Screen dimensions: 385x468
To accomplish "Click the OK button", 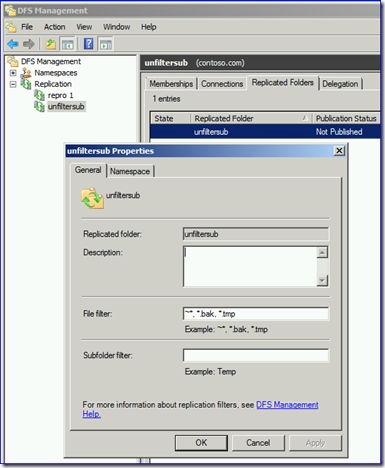I will [x=201, y=443].
